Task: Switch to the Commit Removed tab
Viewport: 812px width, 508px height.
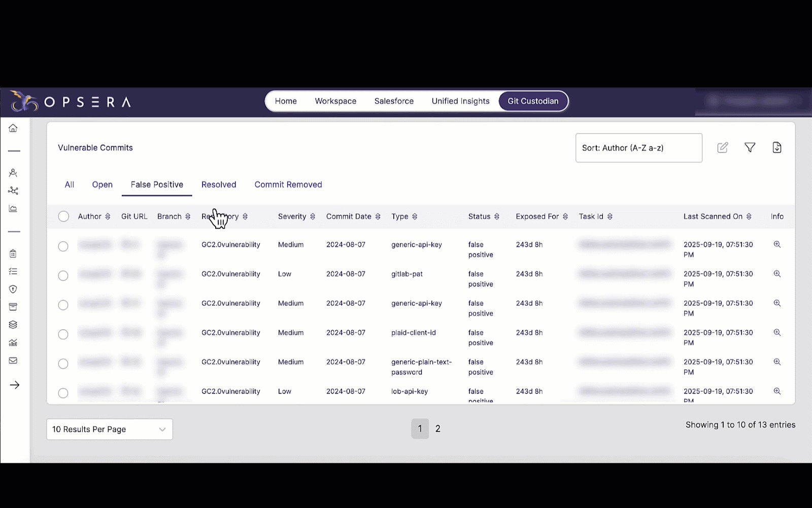Action: pyautogui.click(x=288, y=185)
